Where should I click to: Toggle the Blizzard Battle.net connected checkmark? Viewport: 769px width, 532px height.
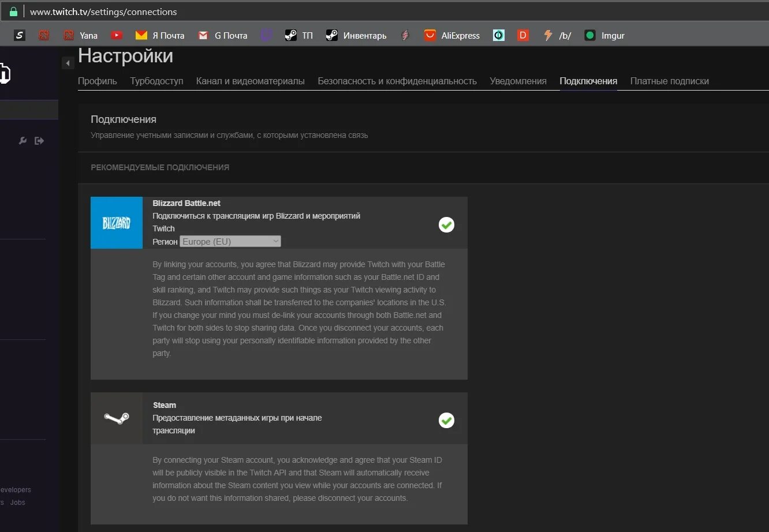click(446, 224)
